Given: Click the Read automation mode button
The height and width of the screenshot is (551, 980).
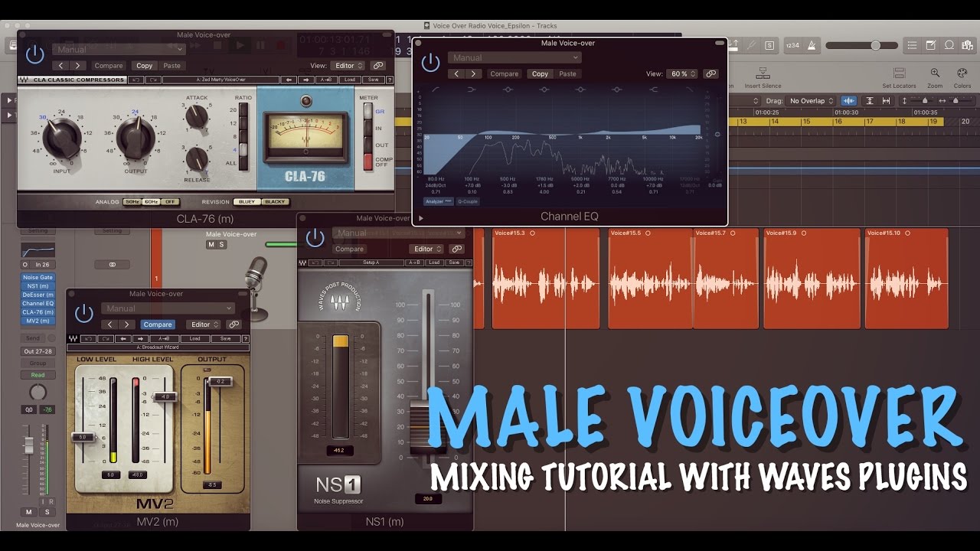Looking at the screenshot, I should point(38,375).
